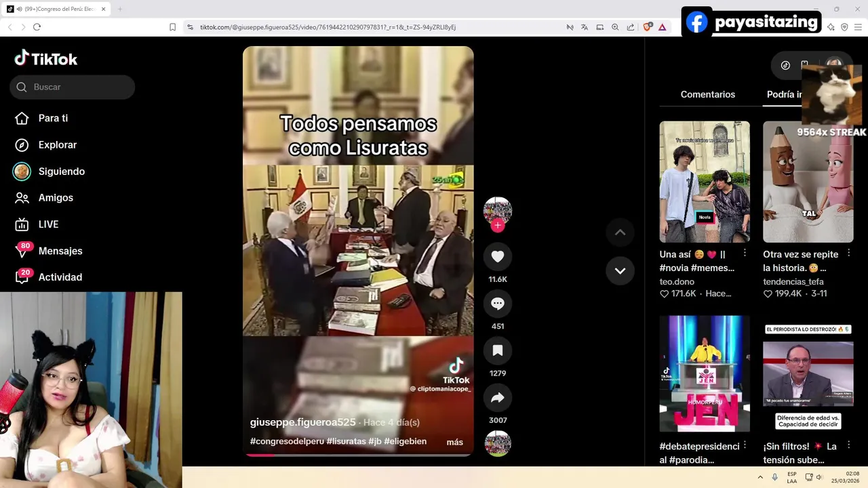
Task: Click share page icon in address bar
Action: [631, 27]
